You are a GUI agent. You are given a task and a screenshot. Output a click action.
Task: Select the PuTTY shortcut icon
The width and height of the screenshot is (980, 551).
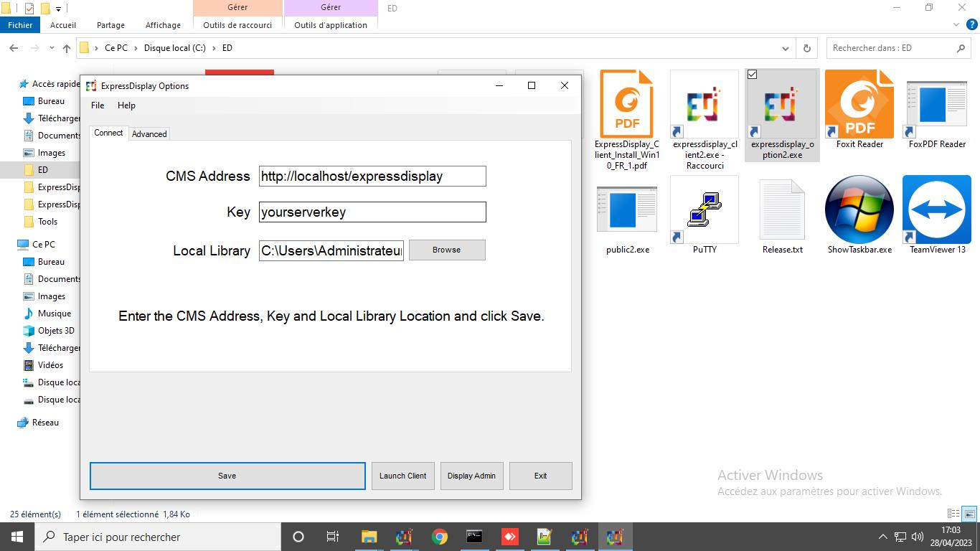[x=704, y=209]
